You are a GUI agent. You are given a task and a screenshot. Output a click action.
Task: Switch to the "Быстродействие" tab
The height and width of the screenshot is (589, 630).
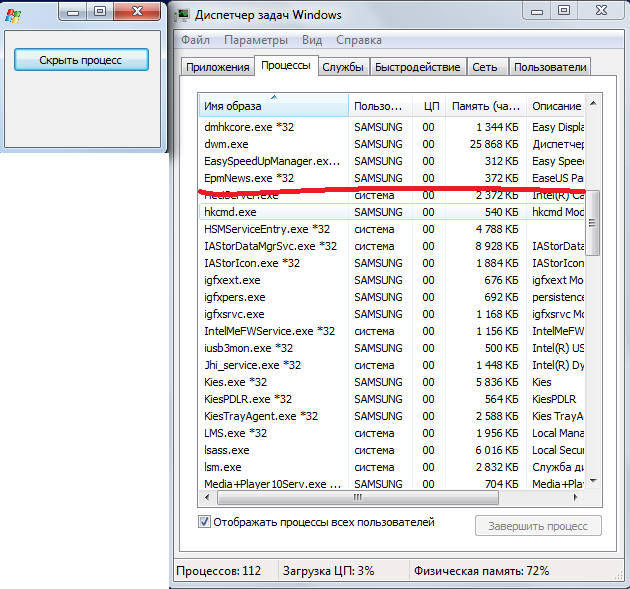tap(418, 67)
